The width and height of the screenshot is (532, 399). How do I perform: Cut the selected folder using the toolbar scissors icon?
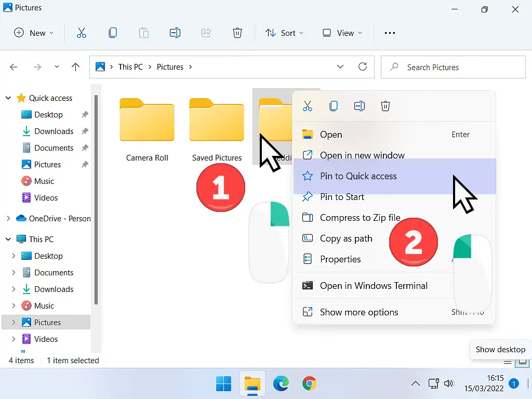82,33
